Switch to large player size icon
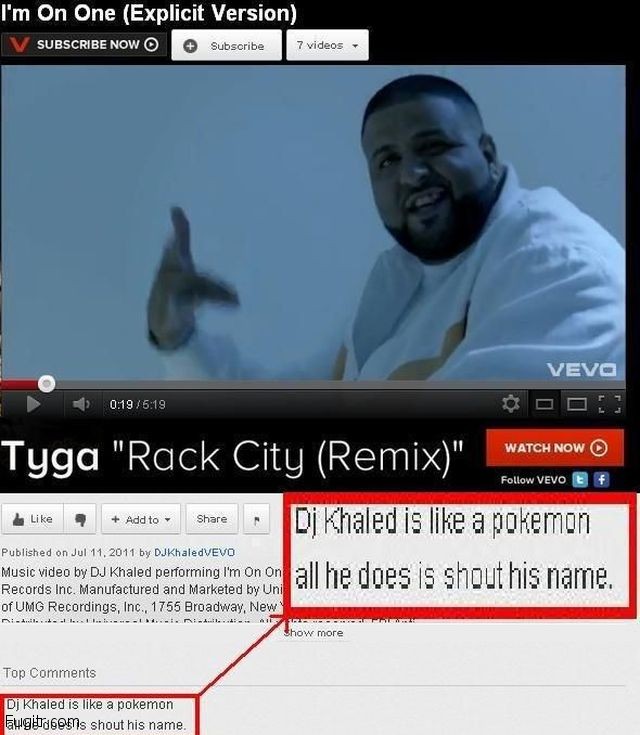 [x=577, y=404]
